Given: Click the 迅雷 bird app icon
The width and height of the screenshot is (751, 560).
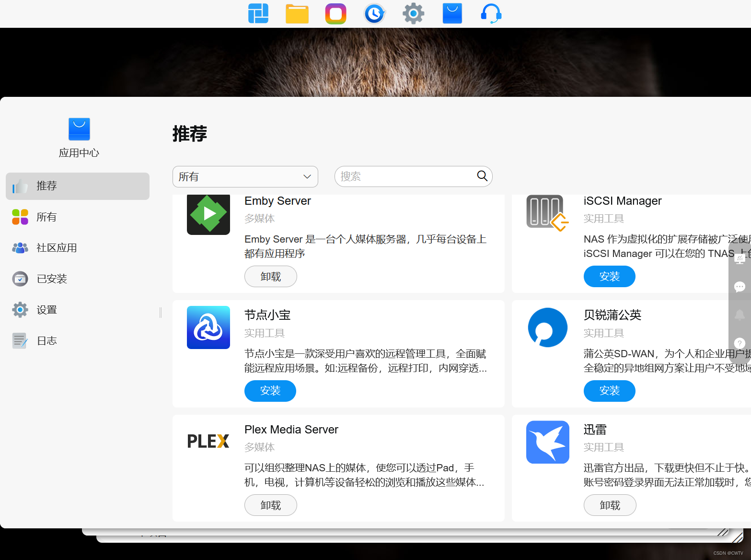Looking at the screenshot, I should (548, 442).
